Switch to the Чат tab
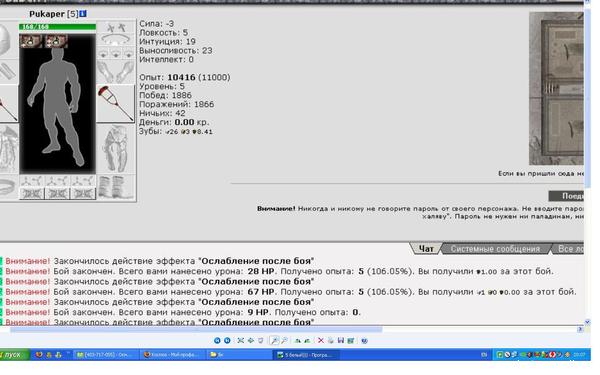This screenshot has height=375, width=600. 426,249
